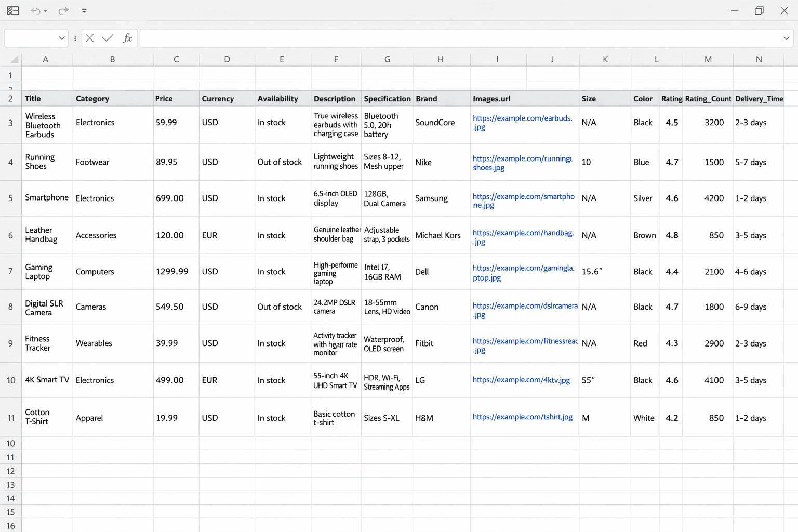Open the Undo history dropdown arrow

point(46,11)
